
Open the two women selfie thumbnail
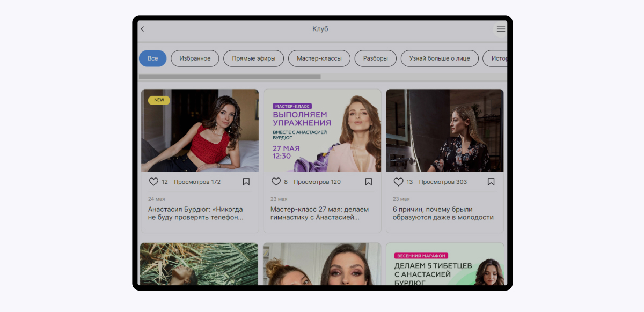coord(322,264)
